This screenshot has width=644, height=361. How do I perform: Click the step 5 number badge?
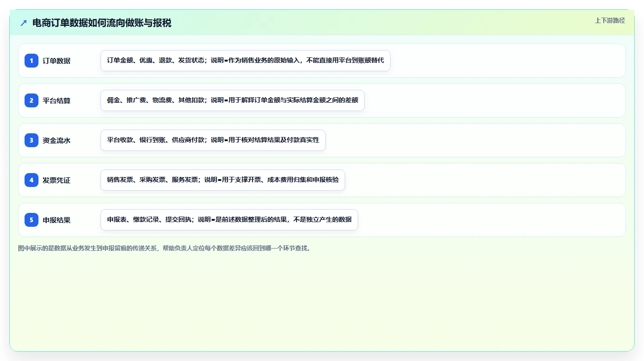[32, 220]
